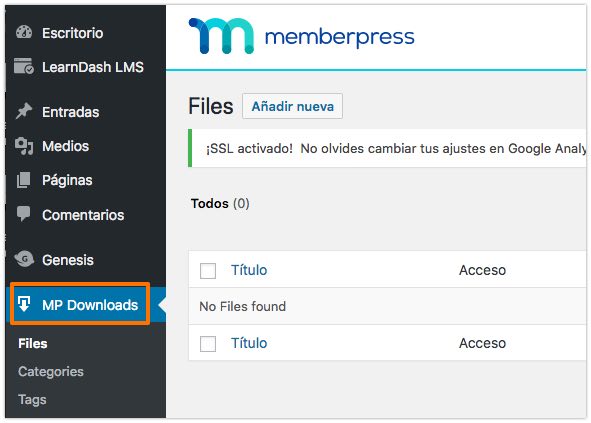Image resolution: width=591 pixels, height=423 pixels.
Task: Tick select-all checkbox in the header row
Action: pyautogui.click(x=208, y=271)
